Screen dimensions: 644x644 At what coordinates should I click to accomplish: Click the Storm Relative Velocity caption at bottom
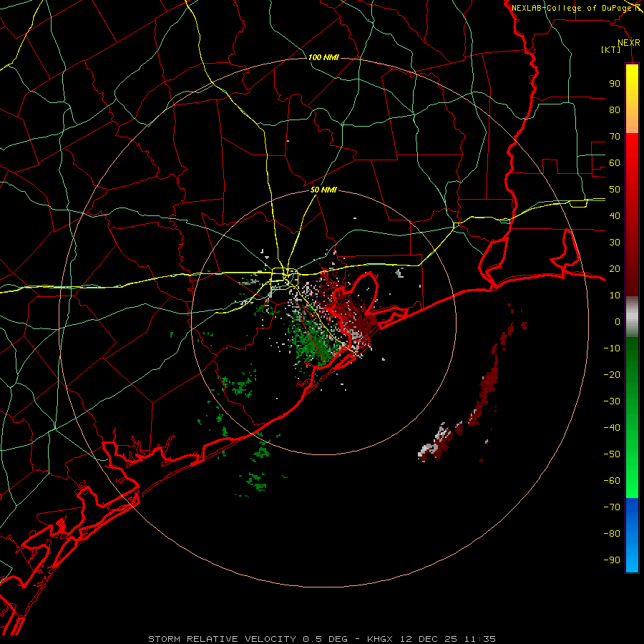click(x=322, y=639)
